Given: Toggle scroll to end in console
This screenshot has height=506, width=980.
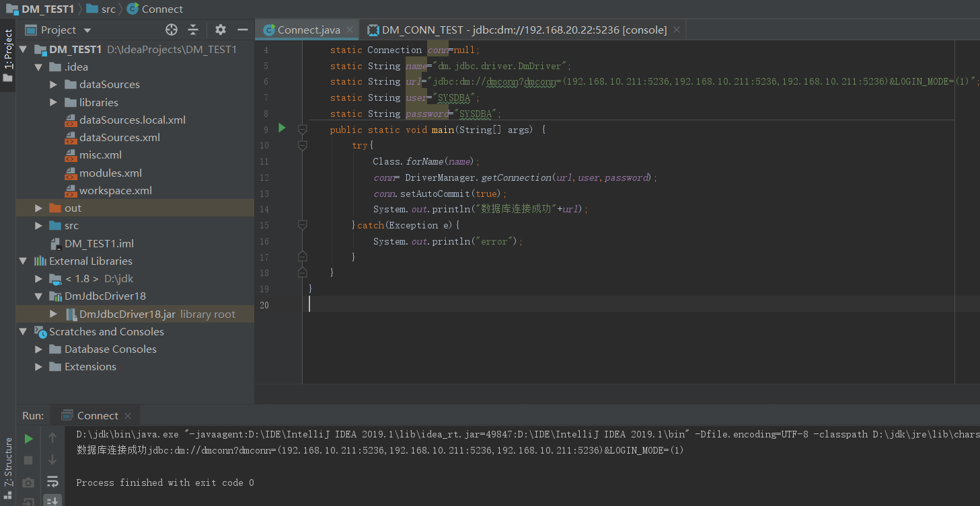Looking at the screenshot, I should (52, 501).
